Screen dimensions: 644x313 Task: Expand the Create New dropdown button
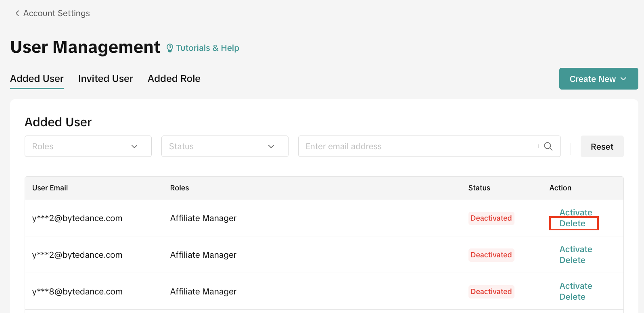click(x=598, y=79)
